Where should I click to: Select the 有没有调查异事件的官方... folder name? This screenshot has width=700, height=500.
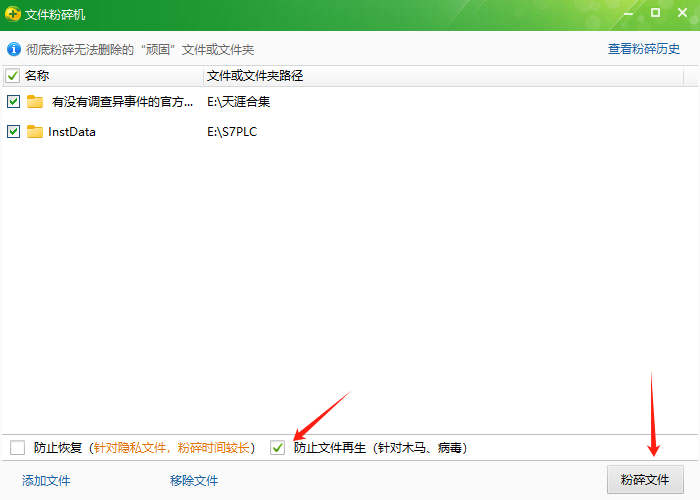[122, 102]
